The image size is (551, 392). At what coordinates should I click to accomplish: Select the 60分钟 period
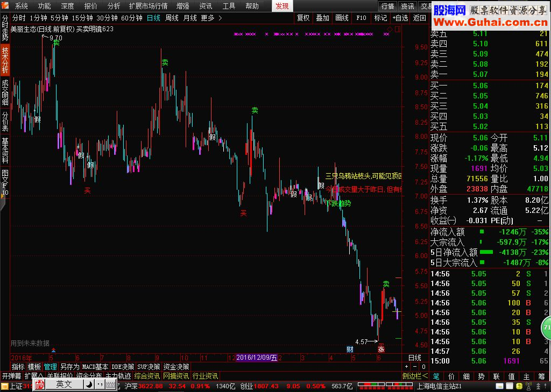(x=131, y=18)
